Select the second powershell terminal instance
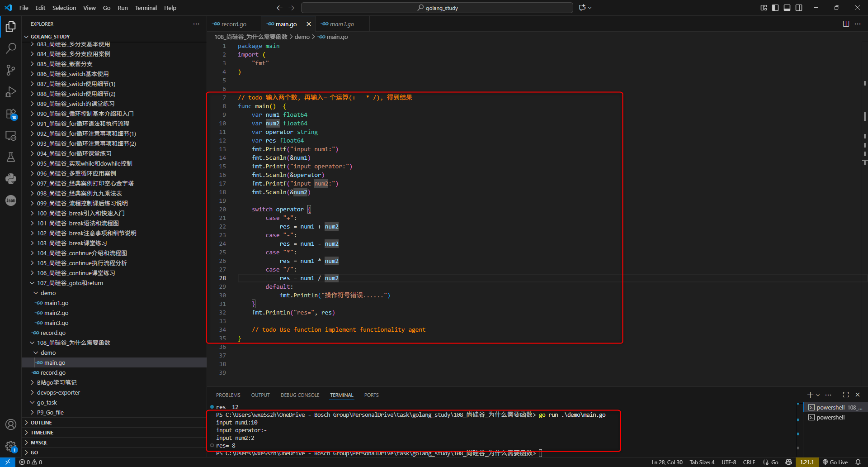The image size is (868, 467). point(835,417)
